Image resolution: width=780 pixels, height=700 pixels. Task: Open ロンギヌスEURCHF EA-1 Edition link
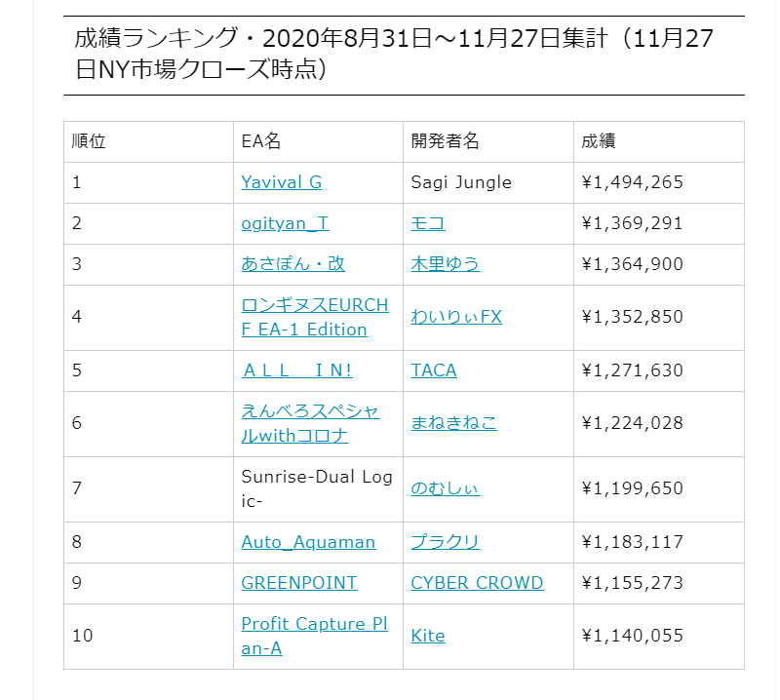314,317
